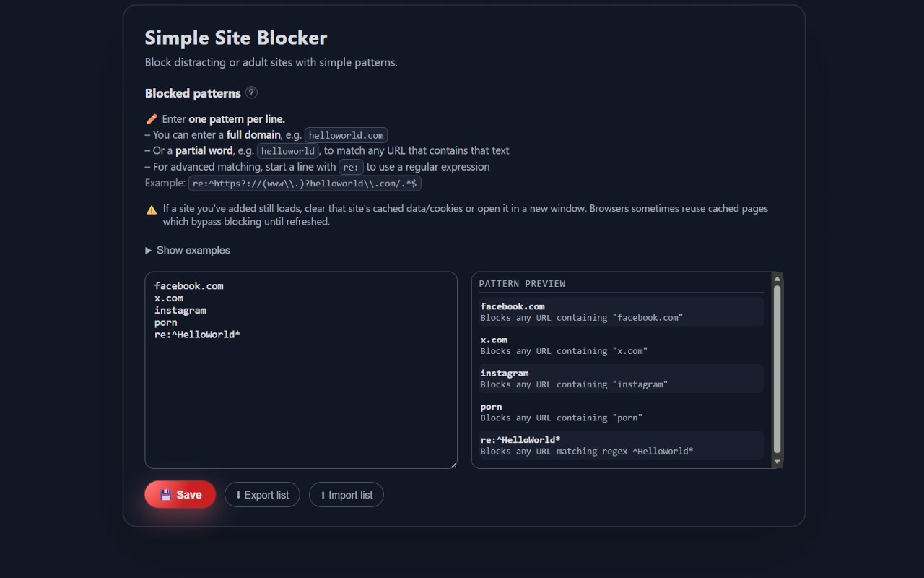Click the Pattern Preview scrollbar thumb
This screenshot has width=924, height=578.
tap(777, 368)
